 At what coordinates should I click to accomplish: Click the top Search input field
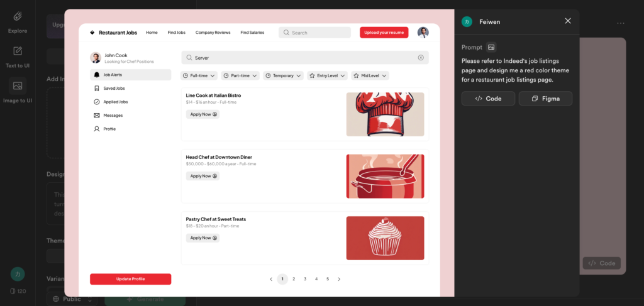(x=314, y=33)
